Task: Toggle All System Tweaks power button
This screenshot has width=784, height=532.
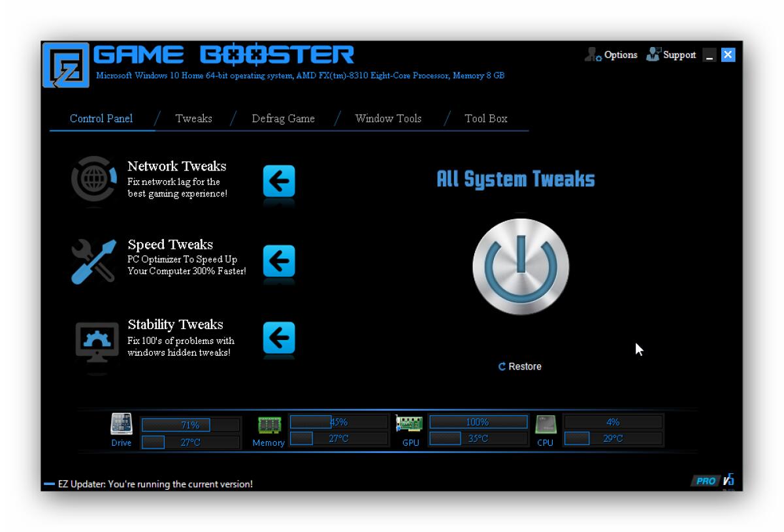Action: click(519, 266)
